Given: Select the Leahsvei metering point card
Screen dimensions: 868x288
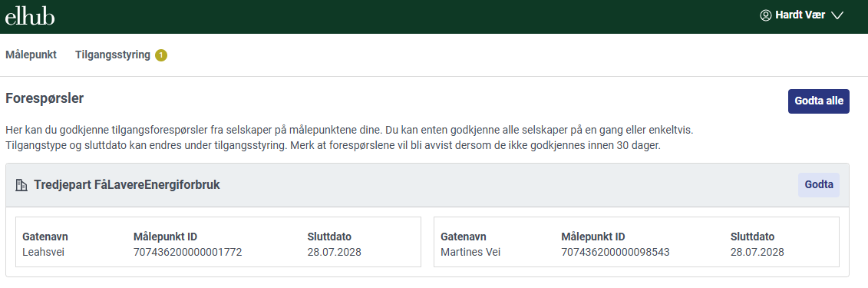Looking at the screenshot, I should [x=218, y=242].
